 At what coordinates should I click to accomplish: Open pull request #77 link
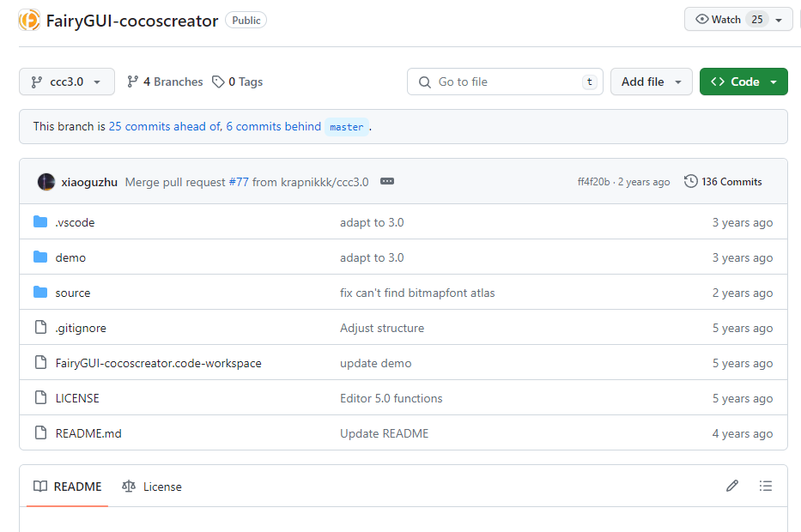tap(239, 182)
